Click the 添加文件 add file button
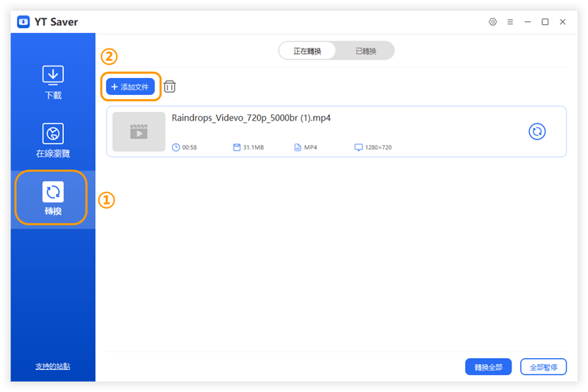 [130, 87]
